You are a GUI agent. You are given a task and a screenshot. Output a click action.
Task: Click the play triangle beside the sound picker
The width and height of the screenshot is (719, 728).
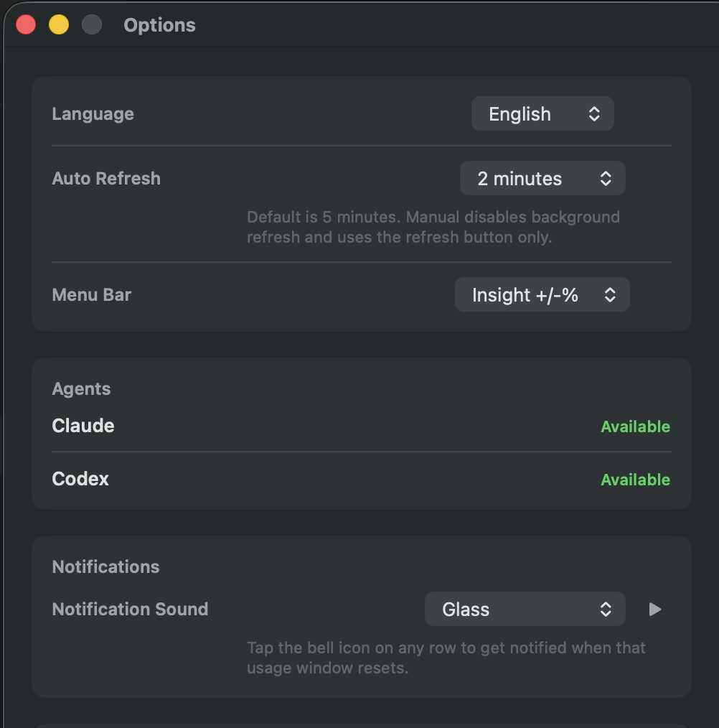pos(654,609)
